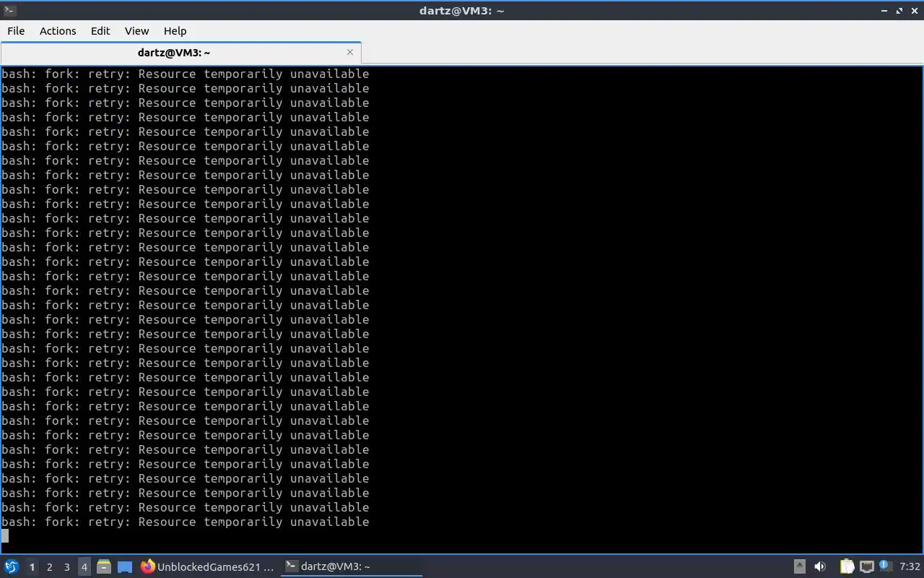The width and height of the screenshot is (924, 578).
Task: Switch to workspace 2
Action: click(x=49, y=567)
